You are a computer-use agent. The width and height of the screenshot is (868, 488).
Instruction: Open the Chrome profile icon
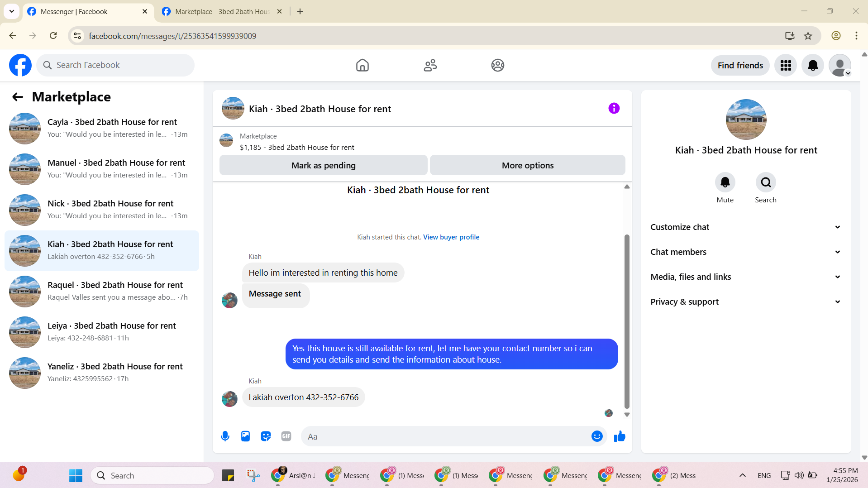pyautogui.click(x=836, y=36)
